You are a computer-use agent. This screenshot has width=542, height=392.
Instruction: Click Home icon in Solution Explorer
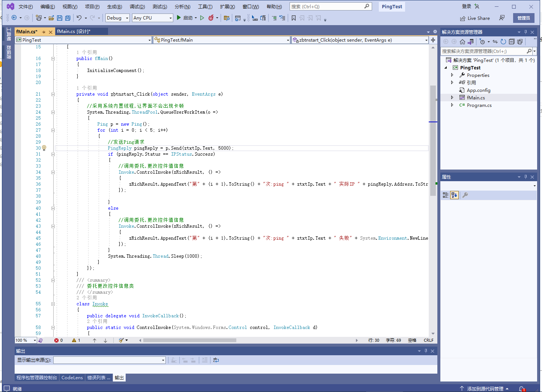tap(462, 42)
